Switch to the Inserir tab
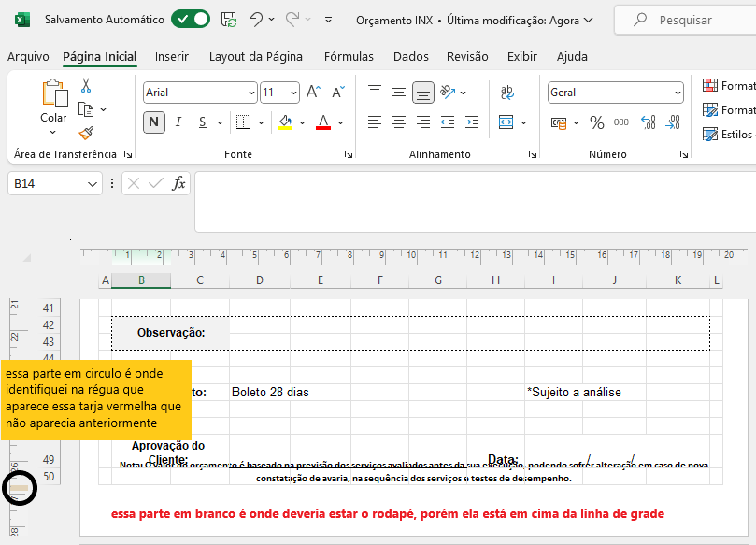The height and width of the screenshot is (545, 756). click(172, 57)
